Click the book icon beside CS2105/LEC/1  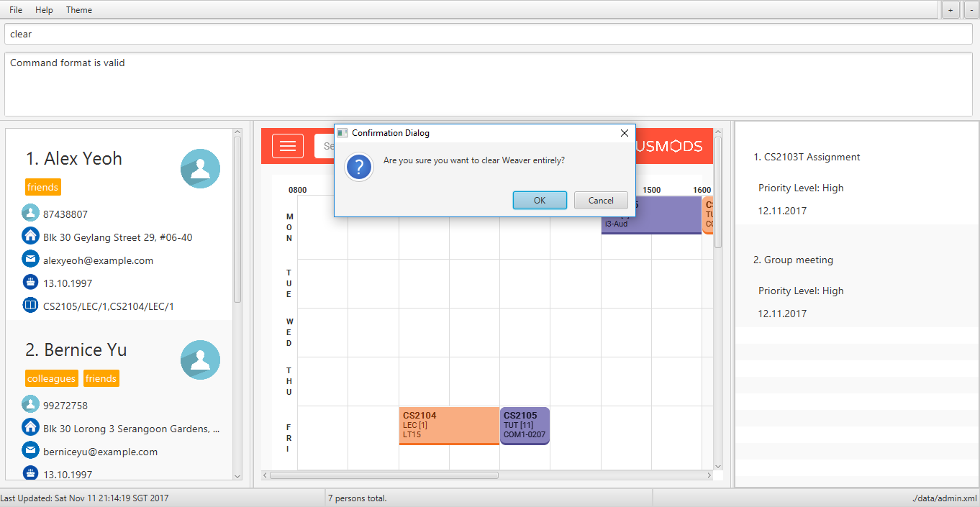tap(30, 306)
